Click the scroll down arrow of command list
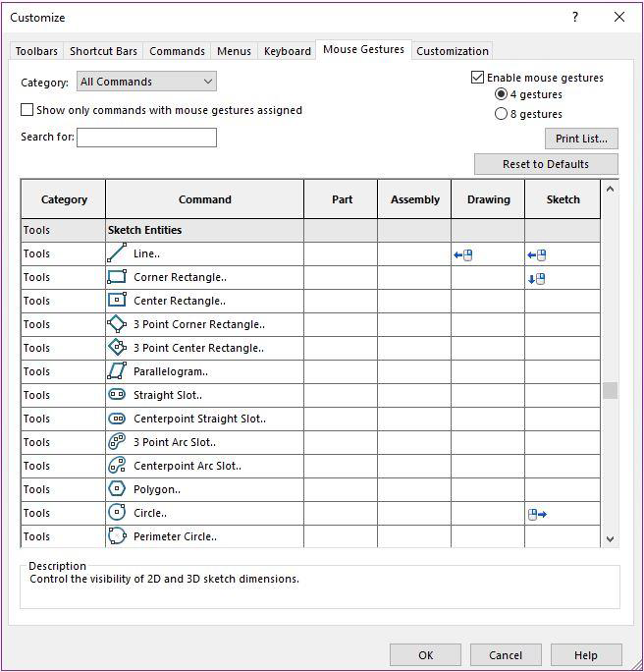 click(611, 538)
